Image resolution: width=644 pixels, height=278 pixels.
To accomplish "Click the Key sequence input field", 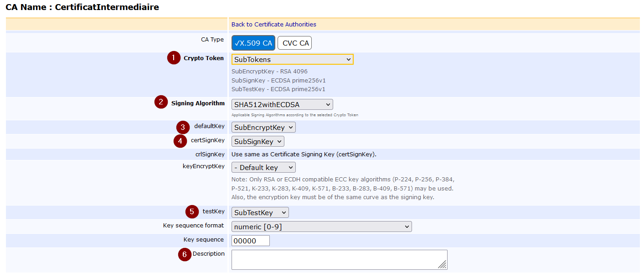I will point(250,241).
